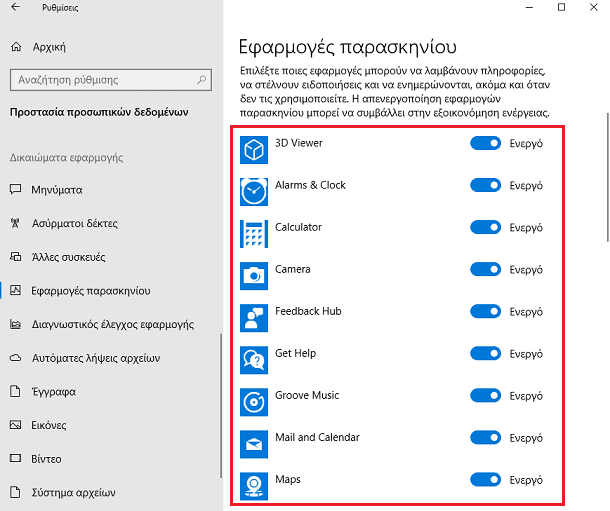Screen dimensions: 610x511
Task: Click the main panel scrollbar thumb
Action: click(608, 177)
